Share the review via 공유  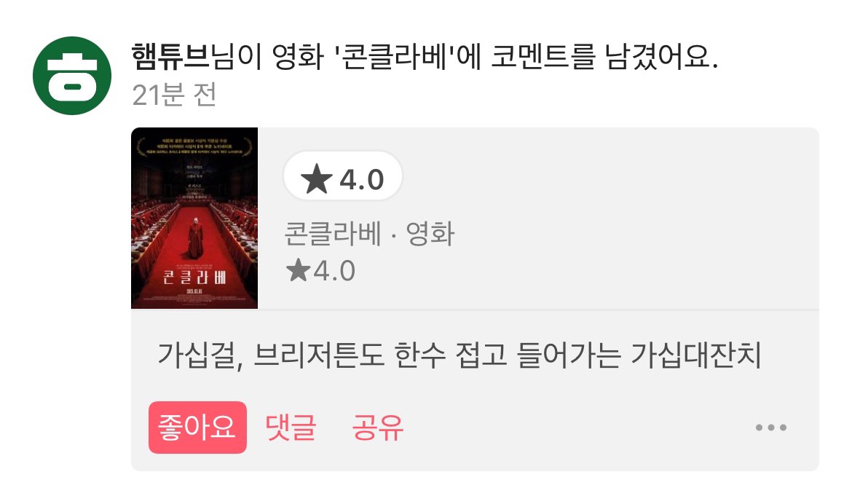pos(378,428)
